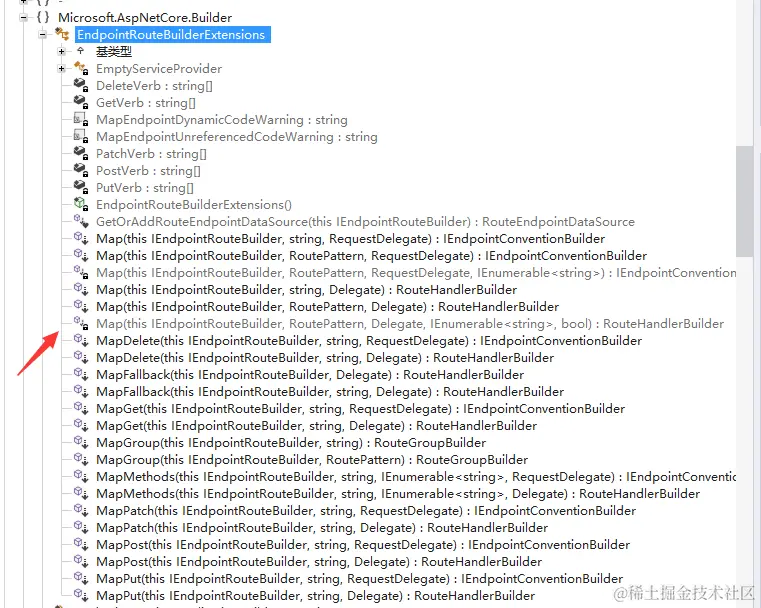Click the static constructor icon for EndpointRouteBuilderExtensions()
The width and height of the screenshot is (761, 608).
[x=81, y=204]
